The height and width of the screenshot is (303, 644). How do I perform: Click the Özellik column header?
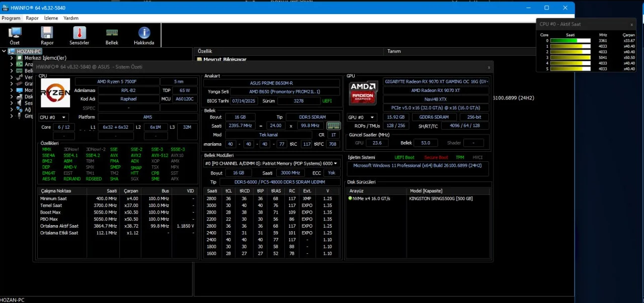click(205, 51)
